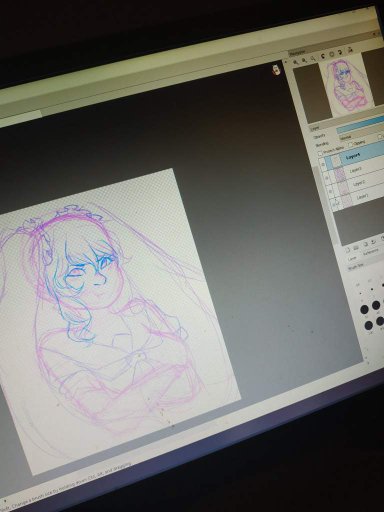Hide Layer4 using its visibility toggle

(323, 164)
